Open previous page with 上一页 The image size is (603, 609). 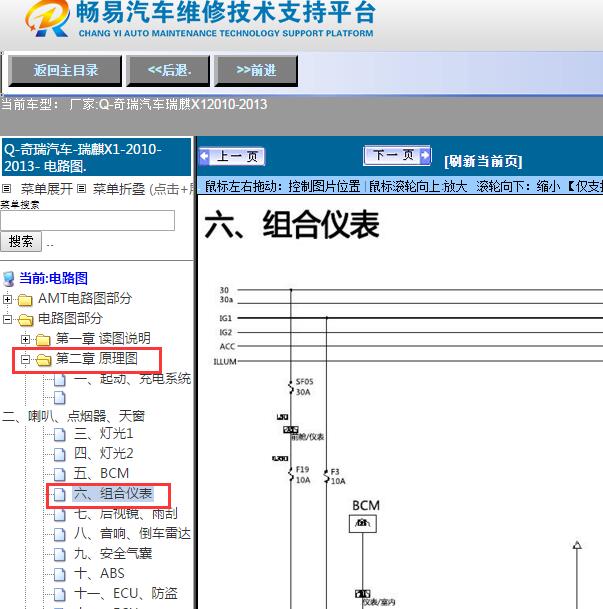pos(232,157)
